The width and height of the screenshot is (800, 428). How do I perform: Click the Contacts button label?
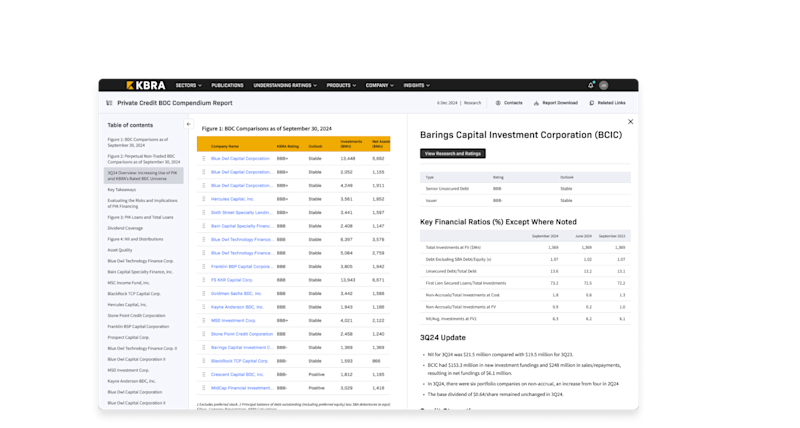(x=513, y=103)
